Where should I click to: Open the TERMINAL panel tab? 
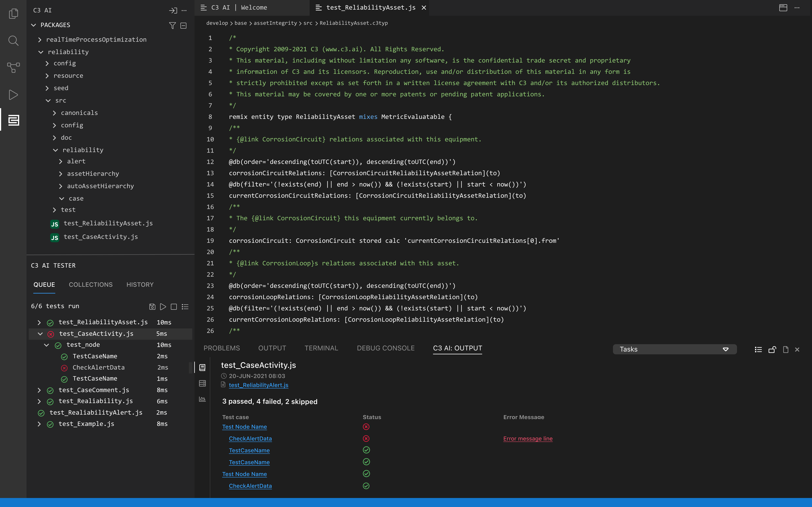(321, 348)
